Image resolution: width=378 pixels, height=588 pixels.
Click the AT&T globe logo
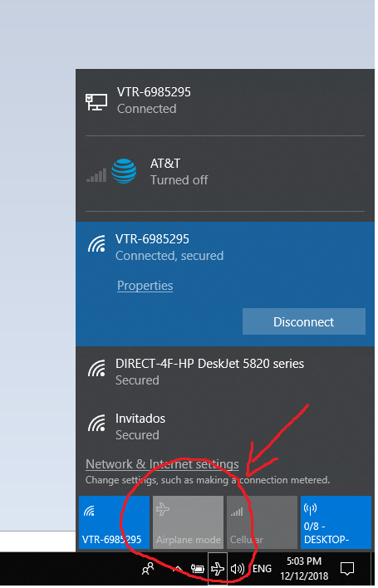coord(124,171)
